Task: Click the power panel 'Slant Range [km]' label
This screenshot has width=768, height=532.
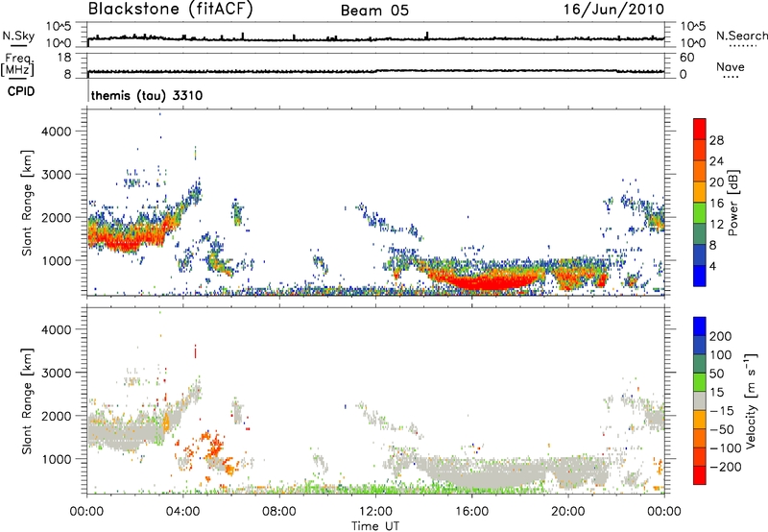Action: (27, 203)
